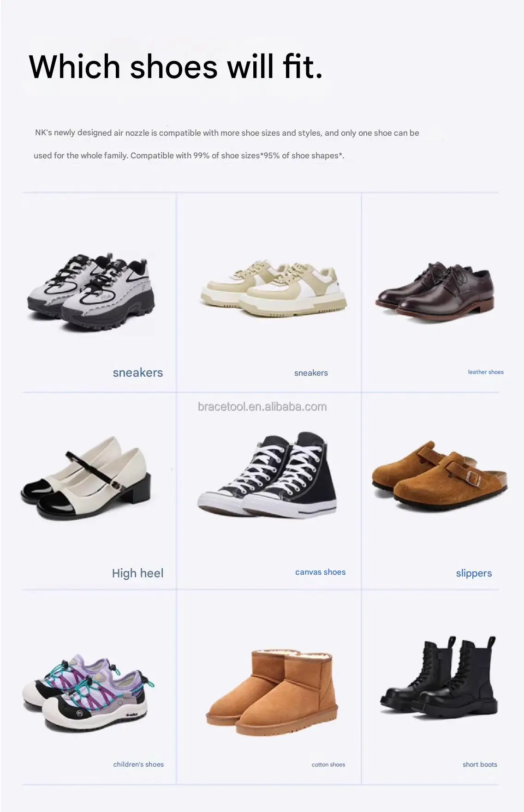
Task: Click the bracetool.en.alibaba.com watermark
Action: pos(262,407)
